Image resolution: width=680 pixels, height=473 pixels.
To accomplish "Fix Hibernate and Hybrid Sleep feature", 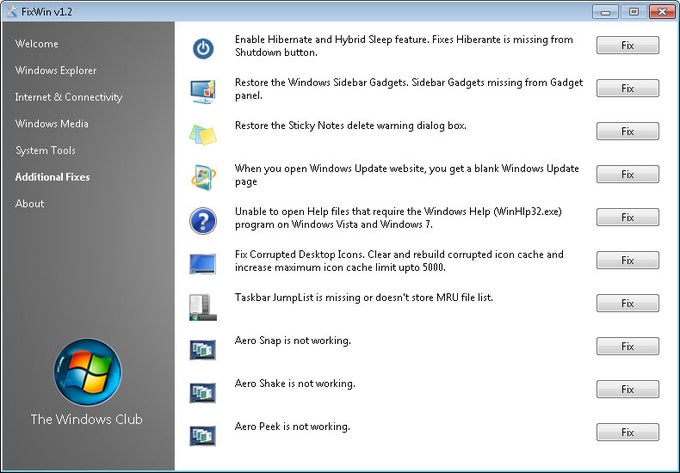I will 628,45.
